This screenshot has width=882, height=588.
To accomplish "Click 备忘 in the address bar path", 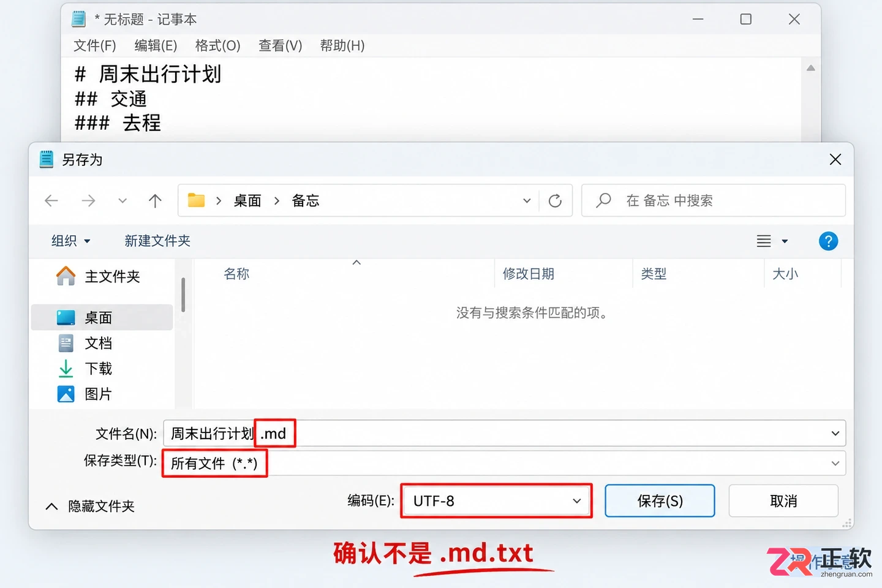I will pyautogui.click(x=306, y=201).
